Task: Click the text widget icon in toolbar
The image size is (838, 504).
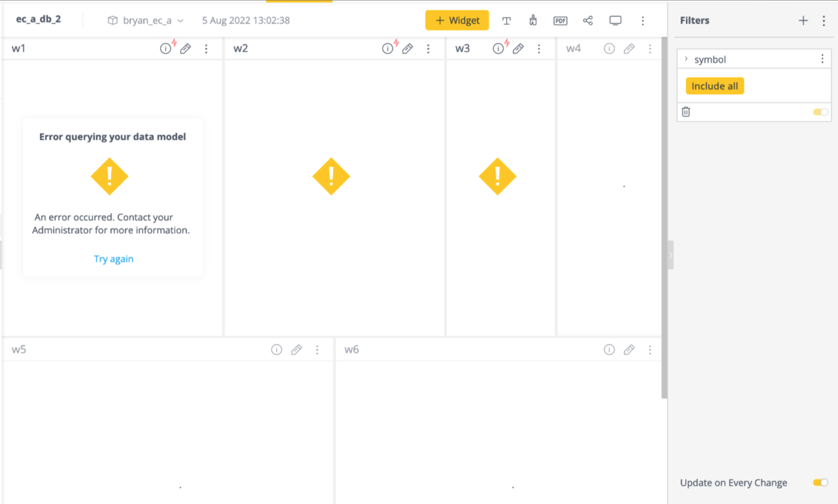Action: pyautogui.click(x=506, y=21)
